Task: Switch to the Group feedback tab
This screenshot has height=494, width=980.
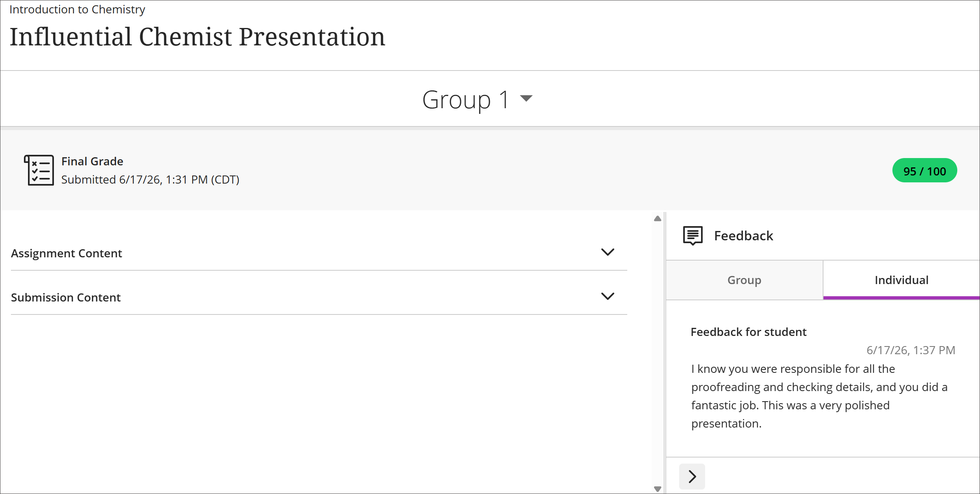Action: 744,280
